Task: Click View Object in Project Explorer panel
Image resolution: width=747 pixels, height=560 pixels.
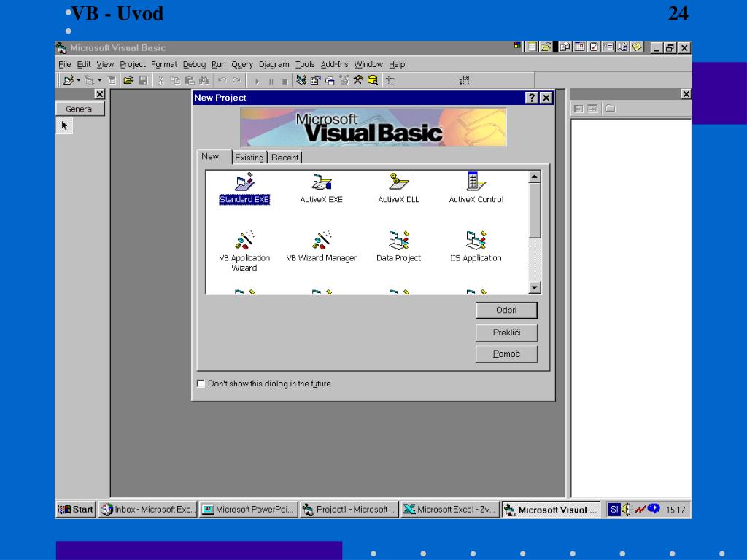Action: [592, 109]
